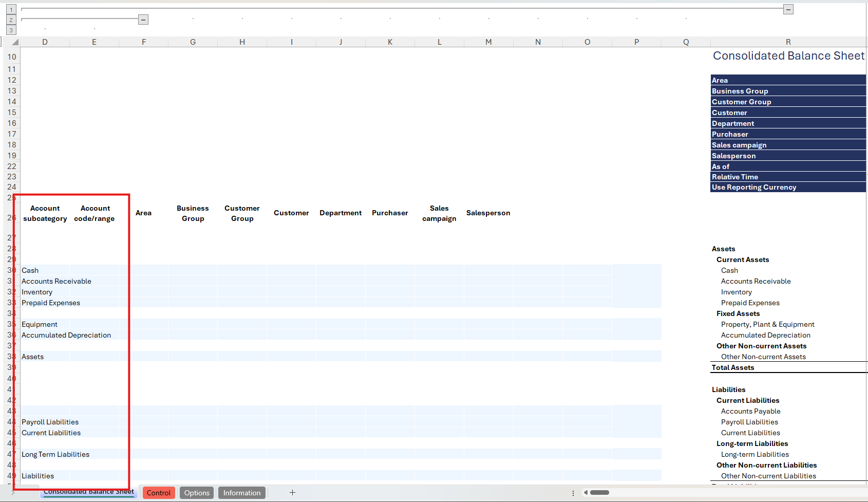This screenshot has height=502, width=868.
Task: Click outline level 3 button
Action: (x=11, y=30)
